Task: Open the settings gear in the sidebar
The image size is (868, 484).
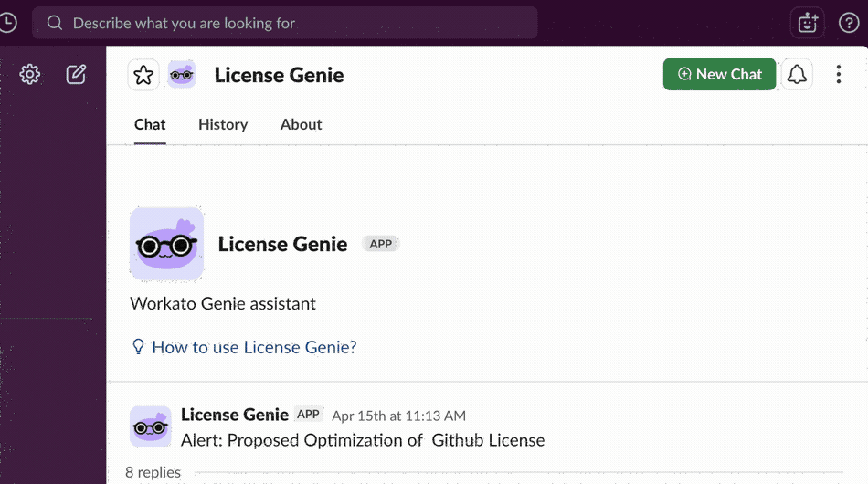Action: tap(30, 74)
